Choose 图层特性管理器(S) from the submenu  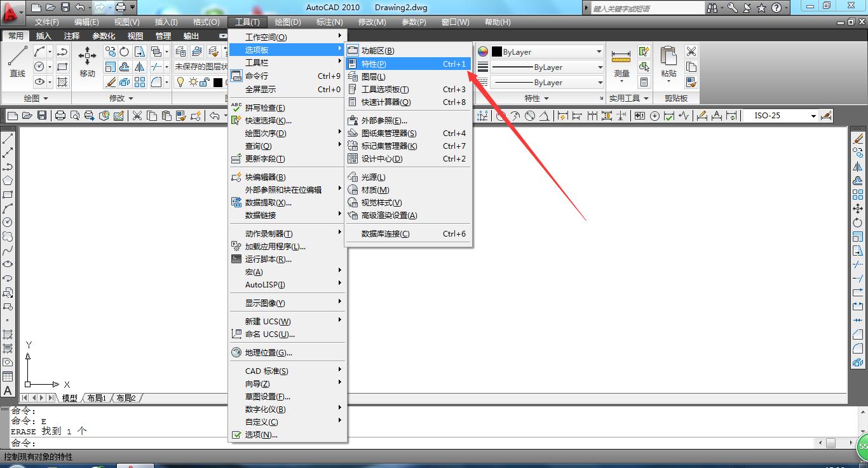(388, 133)
